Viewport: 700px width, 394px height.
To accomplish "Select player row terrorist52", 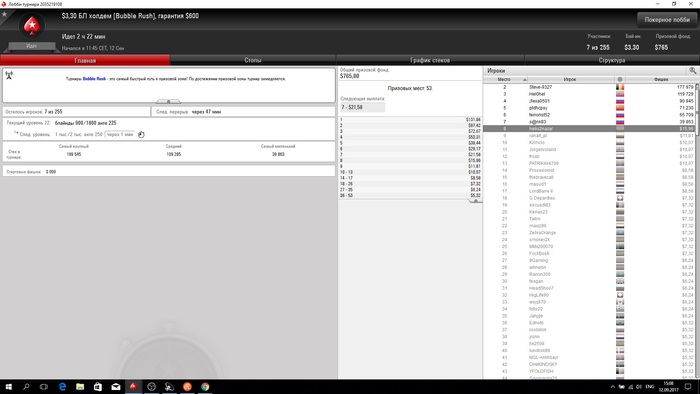I will pos(589,115).
